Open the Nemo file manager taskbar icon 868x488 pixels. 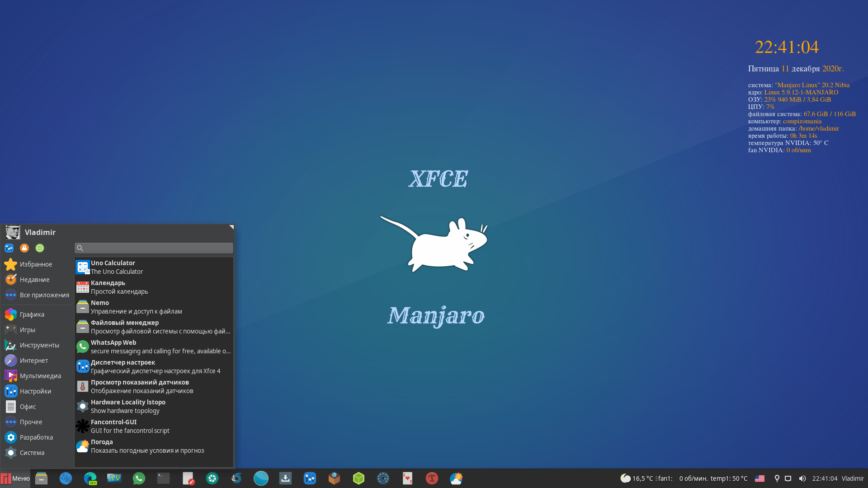[41, 478]
